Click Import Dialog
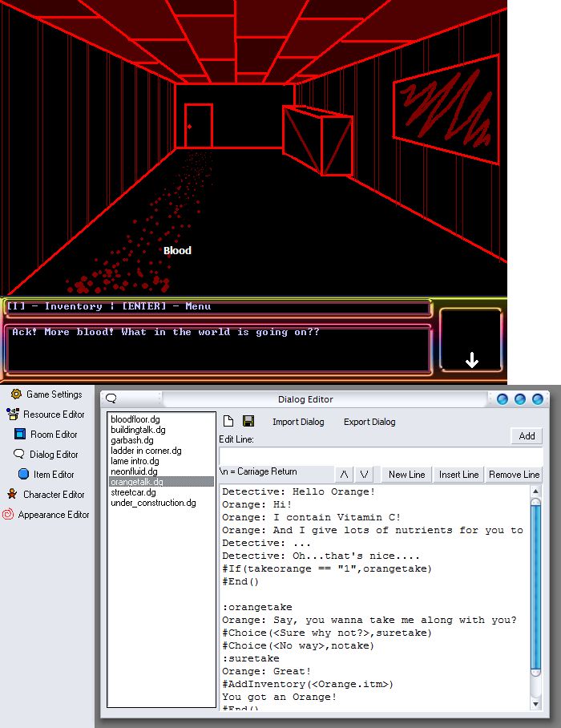 (x=298, y=422)
